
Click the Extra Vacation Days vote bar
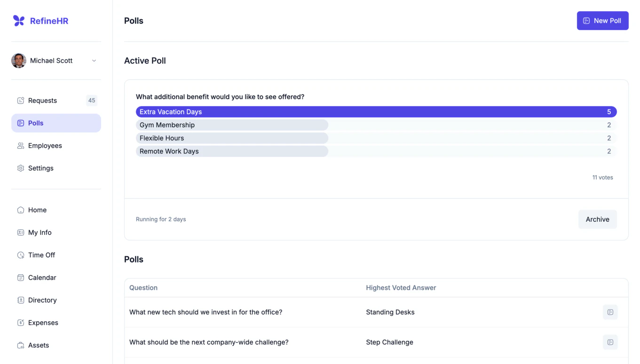(329, 111)
